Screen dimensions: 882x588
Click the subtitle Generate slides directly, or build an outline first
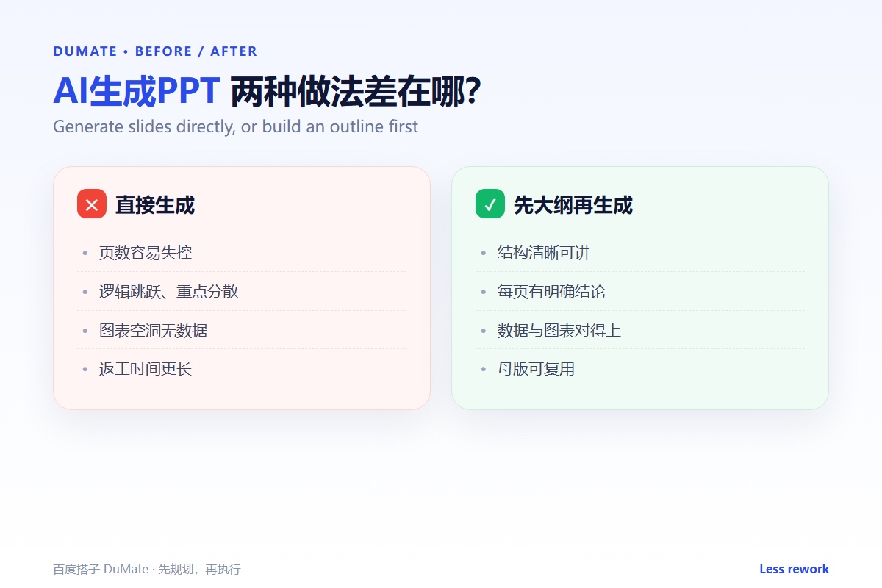235,126
